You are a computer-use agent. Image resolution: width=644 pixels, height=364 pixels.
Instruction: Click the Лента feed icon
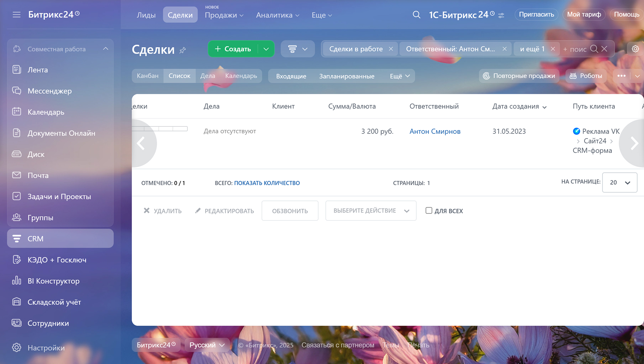pyautogui.click(x=16, y=70)
